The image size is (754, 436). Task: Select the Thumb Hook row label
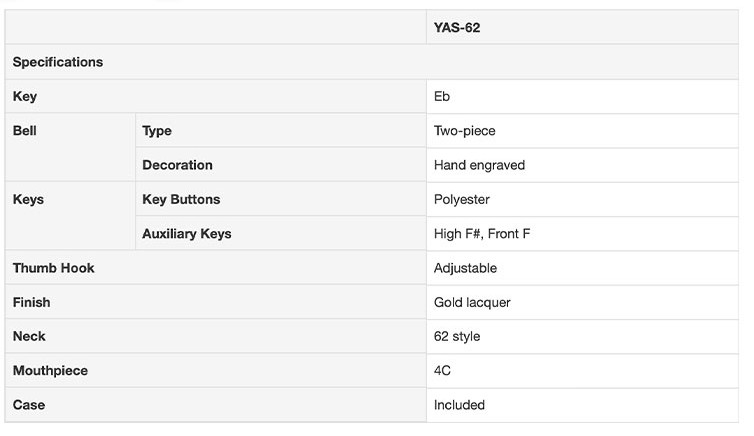(x=54, y=268)
